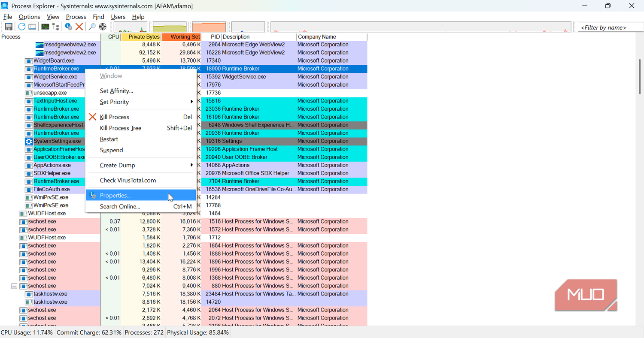Click the "Physical Usage: 85.84%" status bar entry

198,332
